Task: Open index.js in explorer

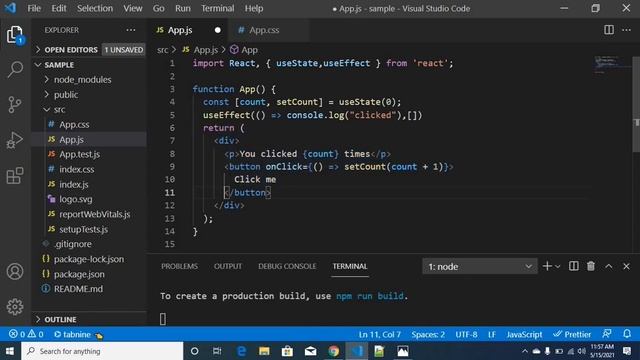Action: pos(74,184)
